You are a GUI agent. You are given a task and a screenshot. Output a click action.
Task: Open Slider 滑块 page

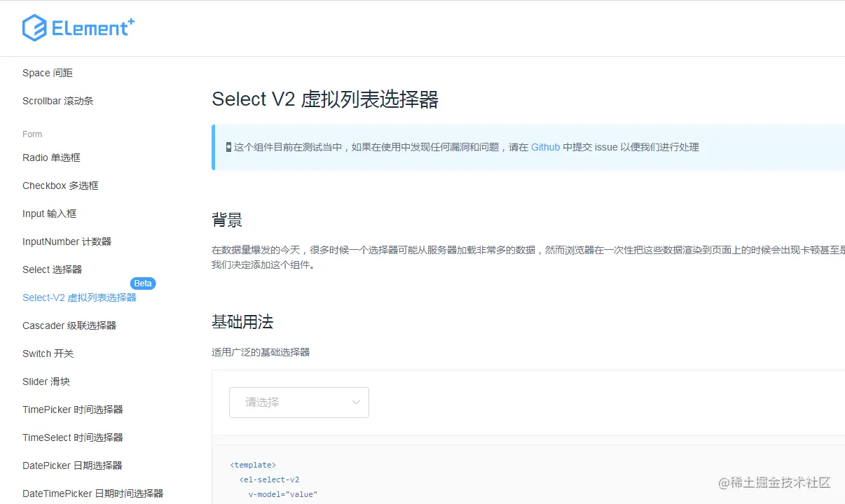(x=46, y=381)
